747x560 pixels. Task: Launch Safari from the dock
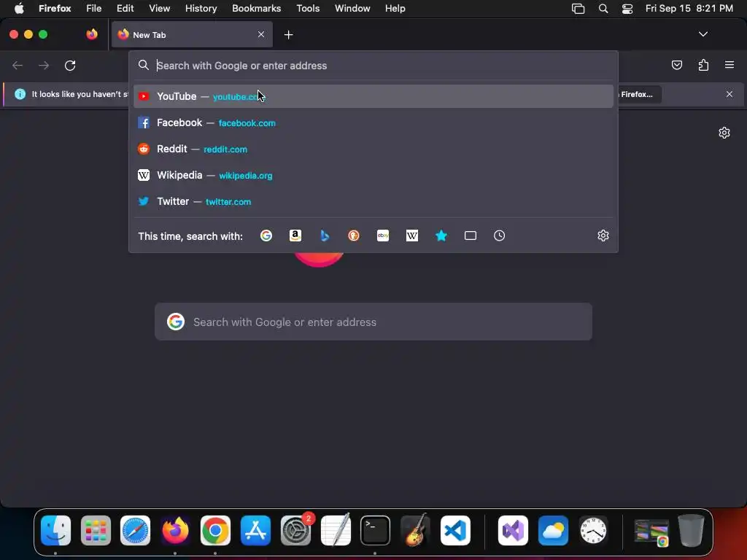(135, 530)
